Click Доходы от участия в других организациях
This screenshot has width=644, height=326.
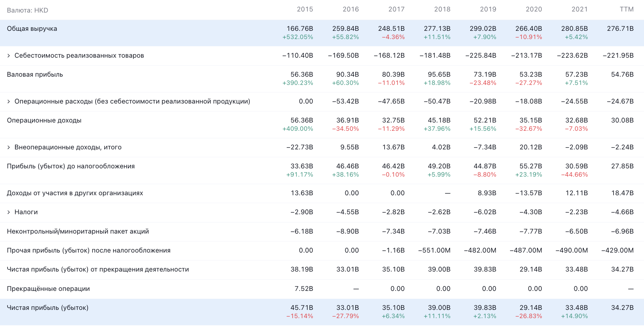(75, 193)
